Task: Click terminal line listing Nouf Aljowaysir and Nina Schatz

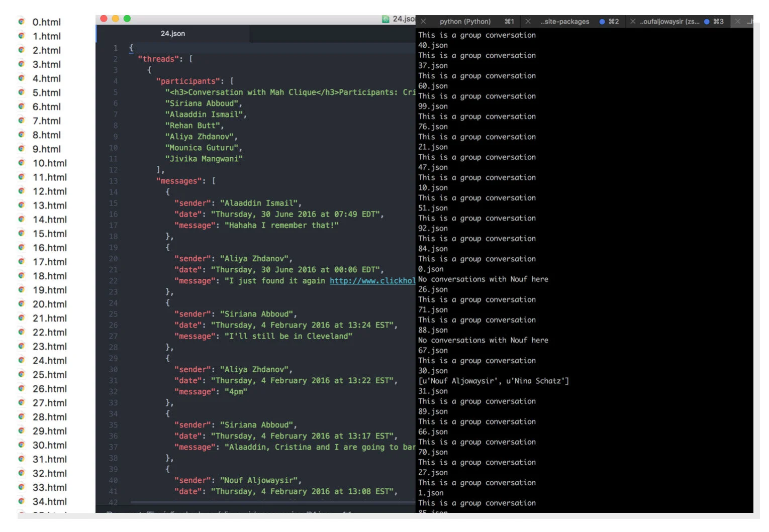Action: (x=494, y=381)
